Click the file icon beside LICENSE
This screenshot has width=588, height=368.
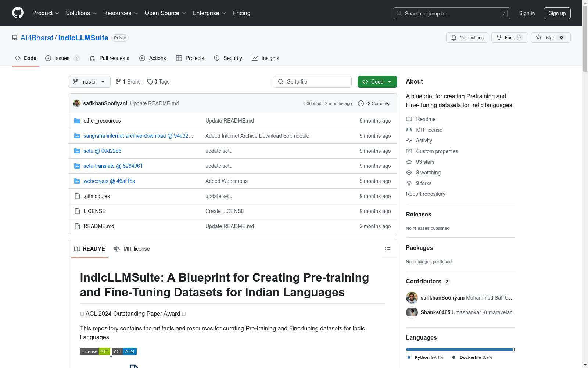[77, 211]
